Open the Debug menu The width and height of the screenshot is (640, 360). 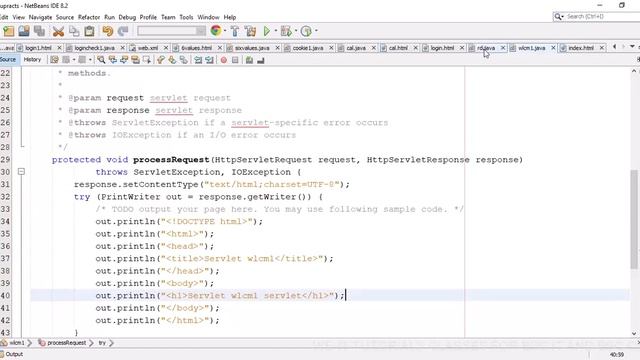[x=127, y=17]
